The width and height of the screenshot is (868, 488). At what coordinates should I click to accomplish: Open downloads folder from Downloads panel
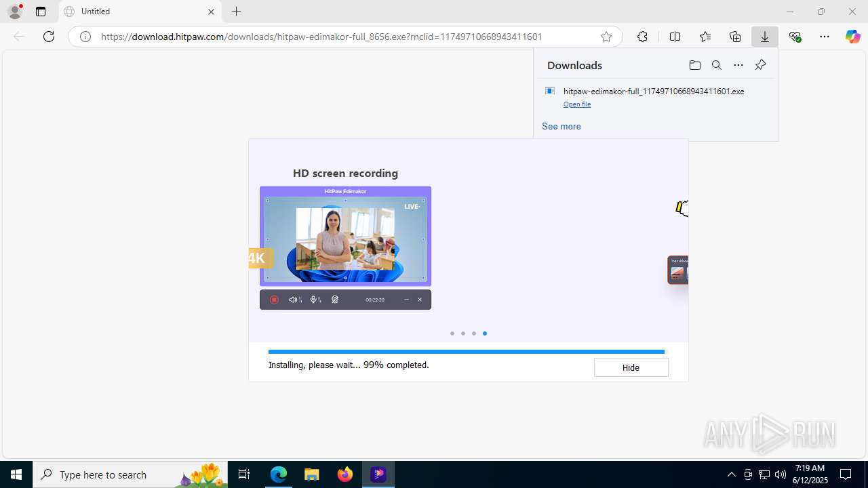coord(694,65)
